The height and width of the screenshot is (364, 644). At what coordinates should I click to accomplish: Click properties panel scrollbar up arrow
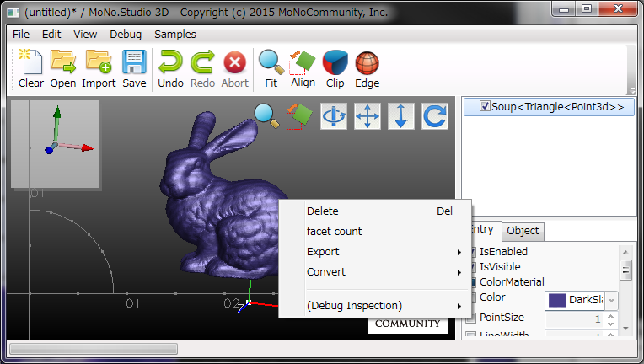coord(625,252)
